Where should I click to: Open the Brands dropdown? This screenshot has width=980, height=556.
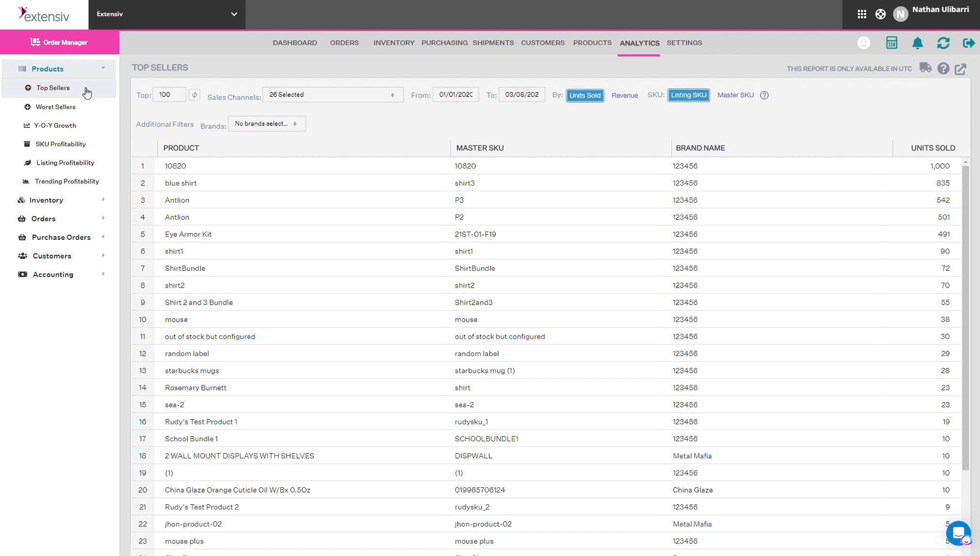(x=267, y=124)
